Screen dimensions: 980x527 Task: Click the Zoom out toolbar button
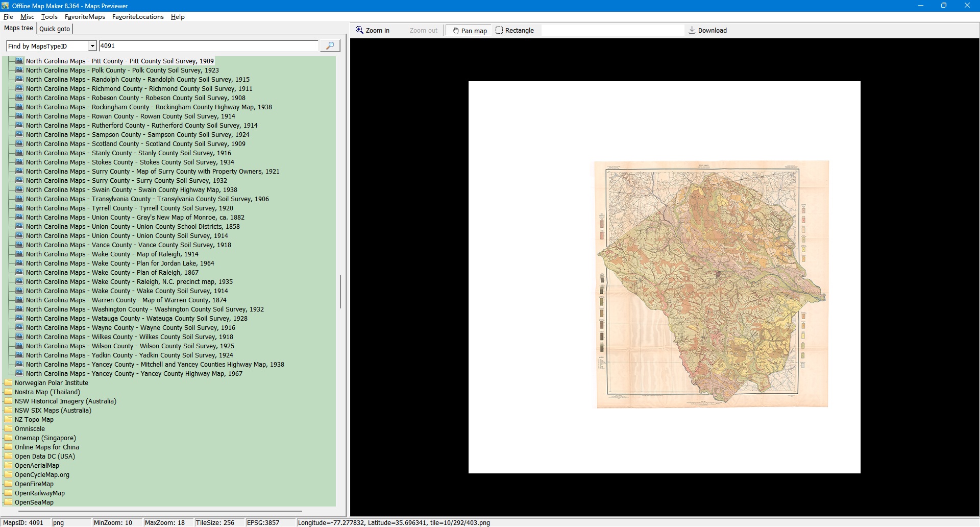coord(423,31)
